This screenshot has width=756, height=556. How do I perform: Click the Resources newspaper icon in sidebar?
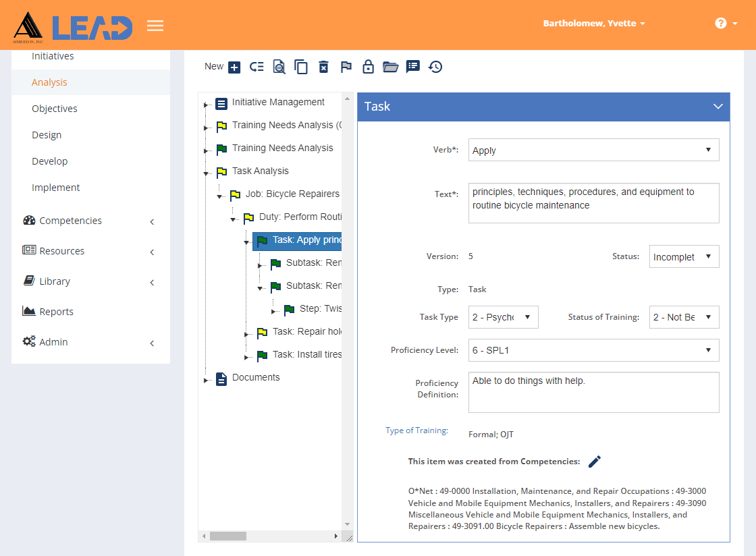pyautogui.click(x=29, y=250)
